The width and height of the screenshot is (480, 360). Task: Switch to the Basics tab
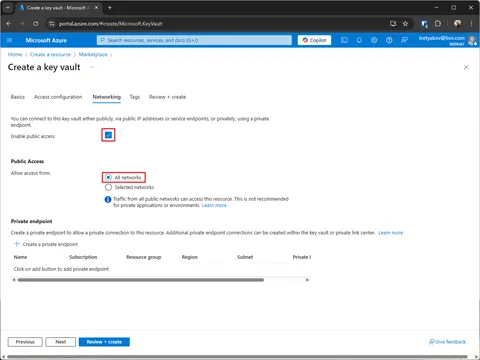[x=18, y=97]
